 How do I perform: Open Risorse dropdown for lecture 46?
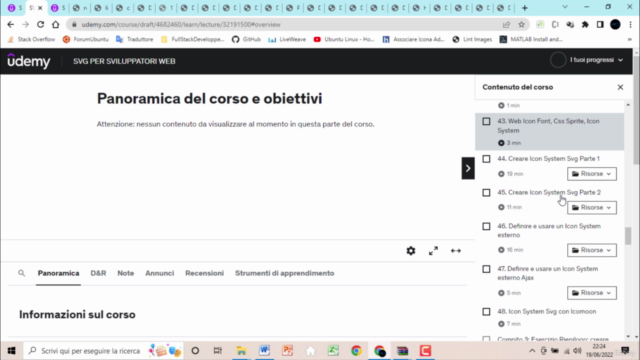[x=591, y=250]
